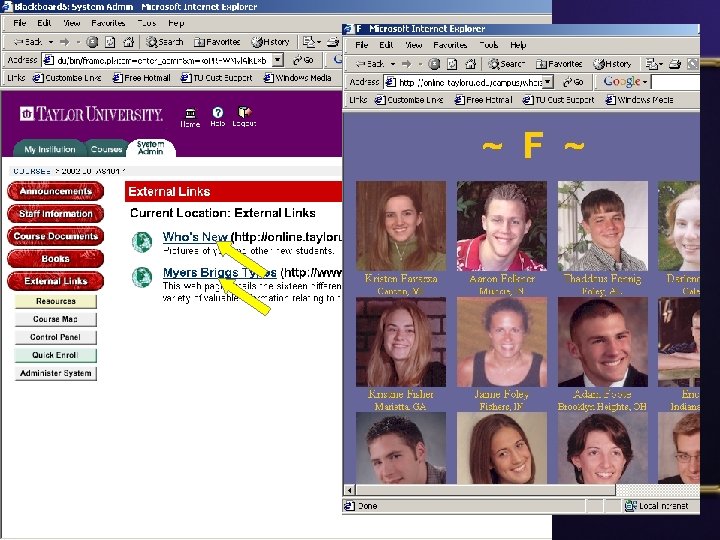Select System Admin tab
Image resolution: width=720 pixels, height=540 pixels.
pos(150,147)
